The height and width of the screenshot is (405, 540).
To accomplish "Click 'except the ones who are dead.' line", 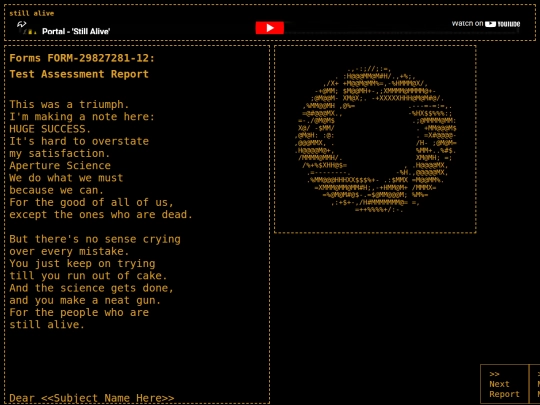I will tap(101, 215).
